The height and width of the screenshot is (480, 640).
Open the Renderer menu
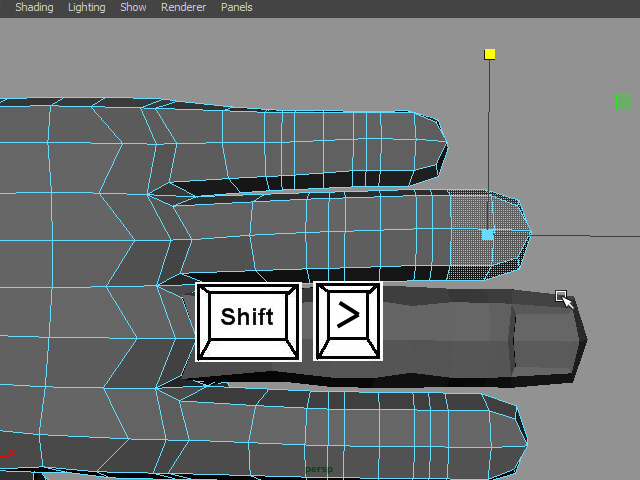pos(183,7)
